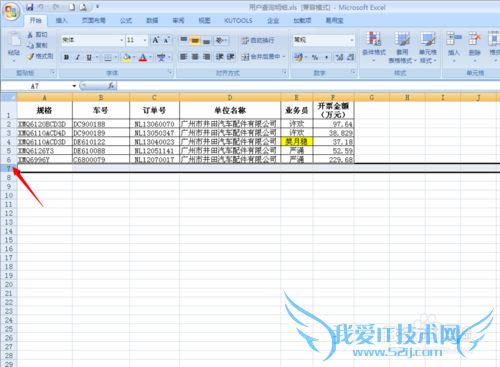Toggle Italic formatting
Viewport: 500px width, 367px height.
(x=77, y=57)
